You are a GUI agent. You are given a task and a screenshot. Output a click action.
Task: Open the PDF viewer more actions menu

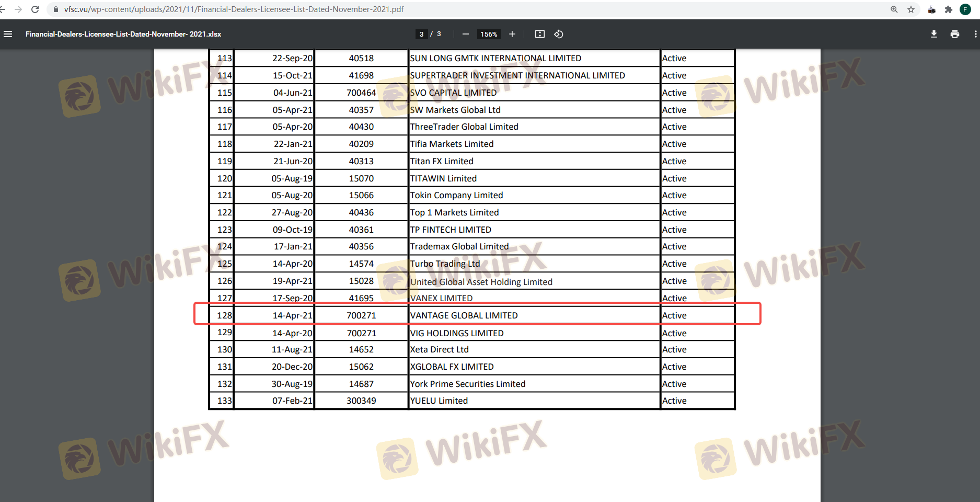click(975, 34)
